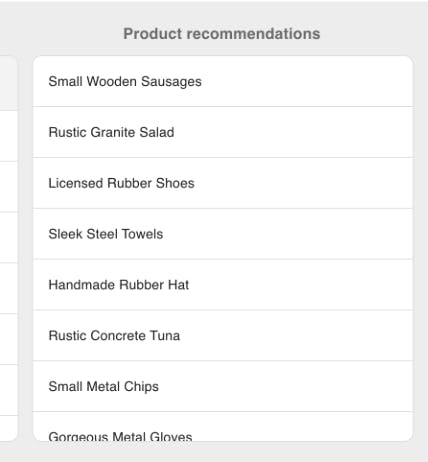
Task: Select left panel row beside Gorgeous Metal Gloves
Action: click(8, 428)
